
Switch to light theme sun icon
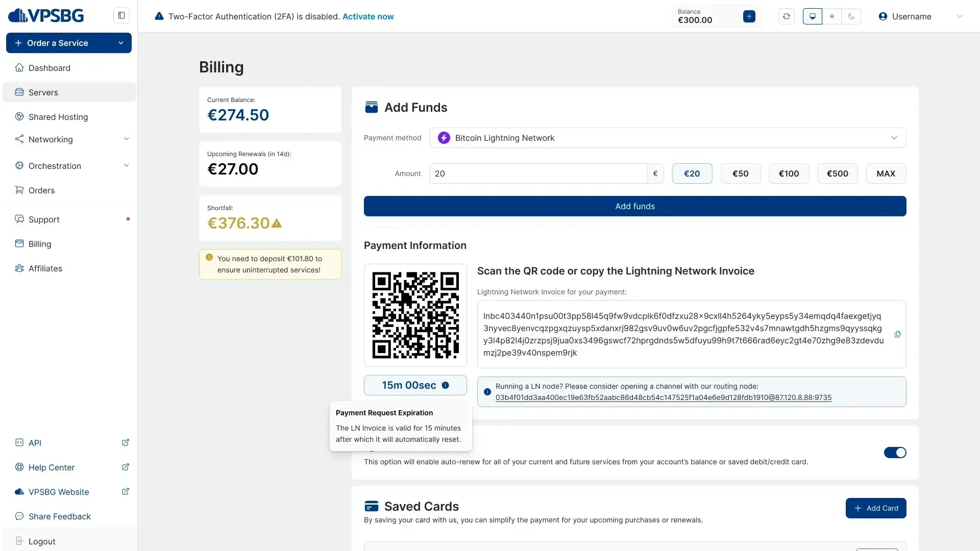(832, 16)
